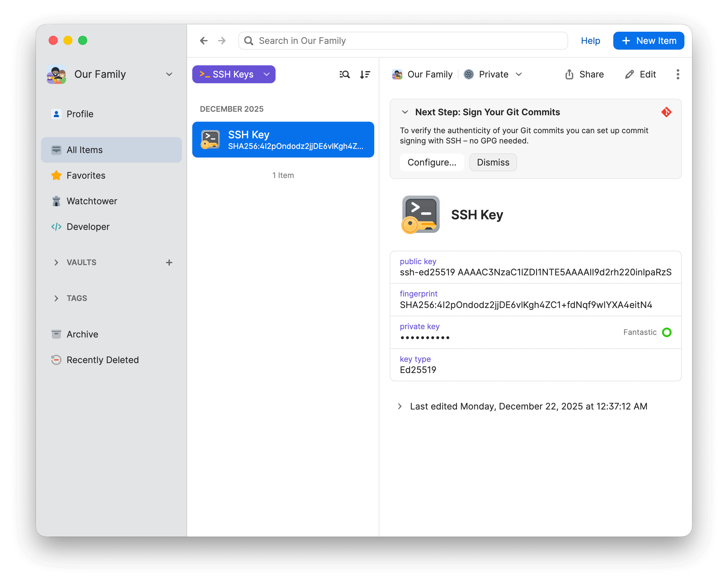Expand the Vaults section
728x584 pixels.
pyautogui.click(x=56, y=263)
